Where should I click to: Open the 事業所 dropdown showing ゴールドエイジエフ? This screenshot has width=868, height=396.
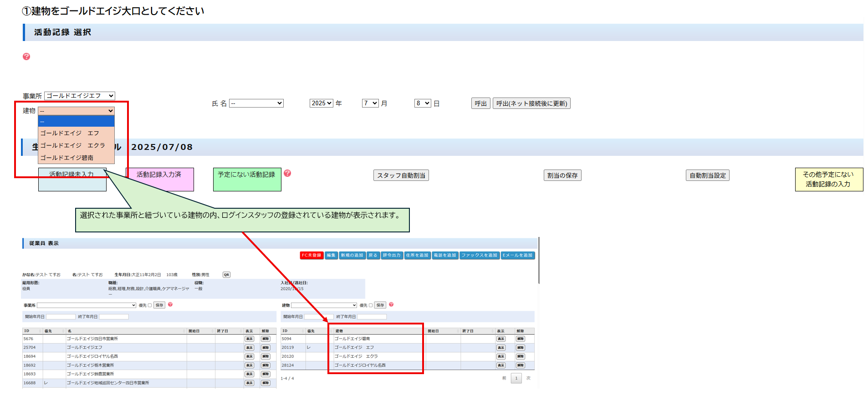pos(80,96)
